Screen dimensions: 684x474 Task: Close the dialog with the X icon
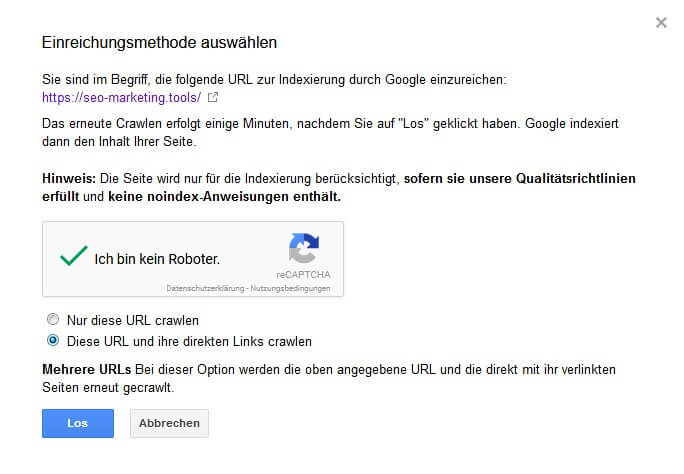click(x=661, y=22)
